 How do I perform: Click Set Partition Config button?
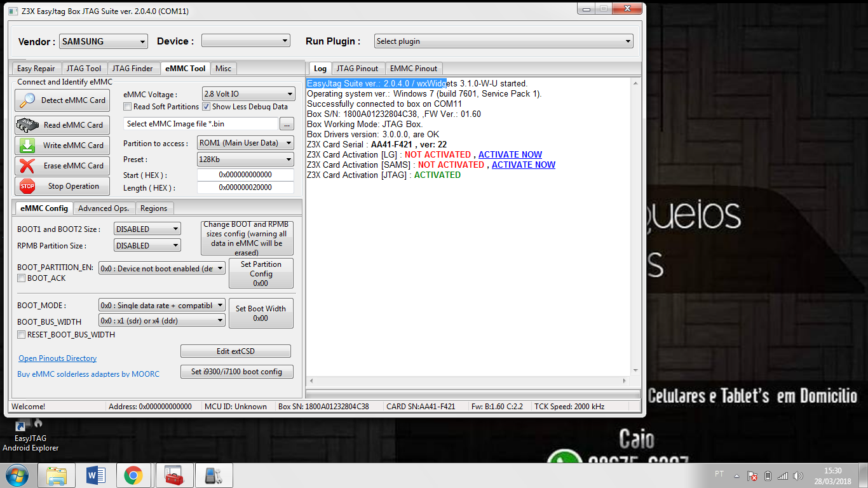pyautogui.click(x=261, y=273)
